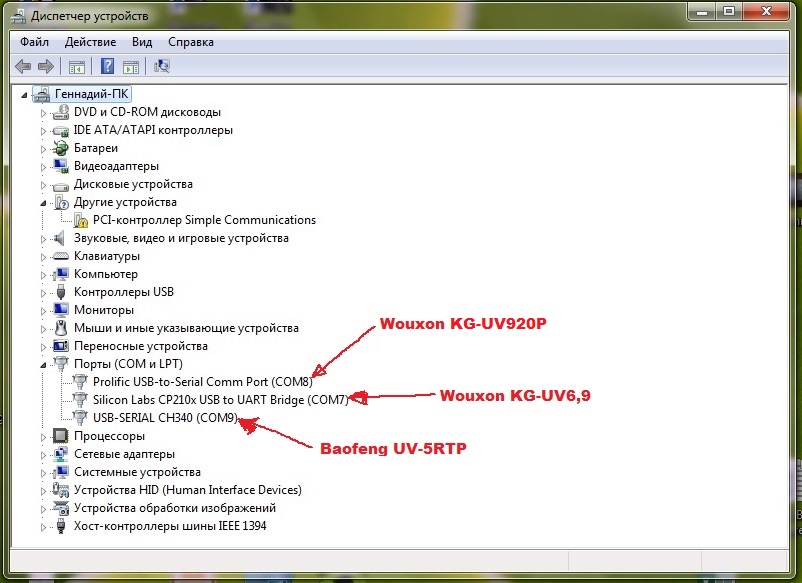Click the Видеоадаптеры display icon
Screen dimensions: 802x583
61,166
